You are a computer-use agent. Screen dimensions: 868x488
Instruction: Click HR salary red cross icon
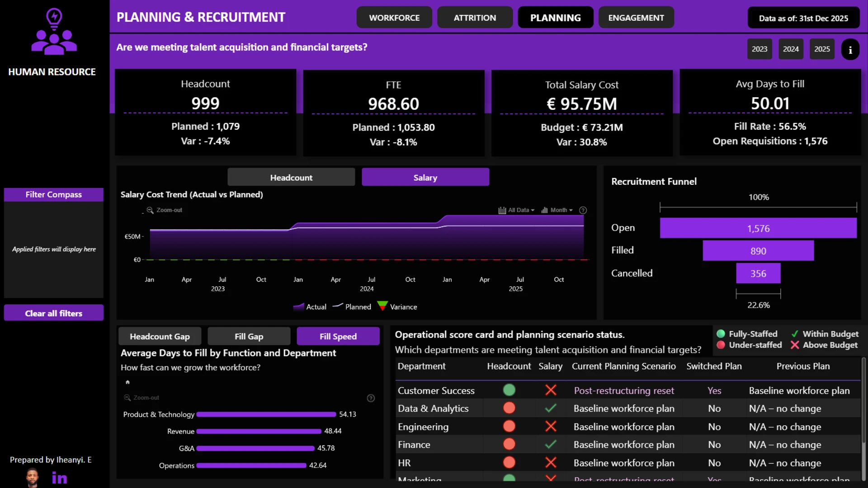coord(551,462)
